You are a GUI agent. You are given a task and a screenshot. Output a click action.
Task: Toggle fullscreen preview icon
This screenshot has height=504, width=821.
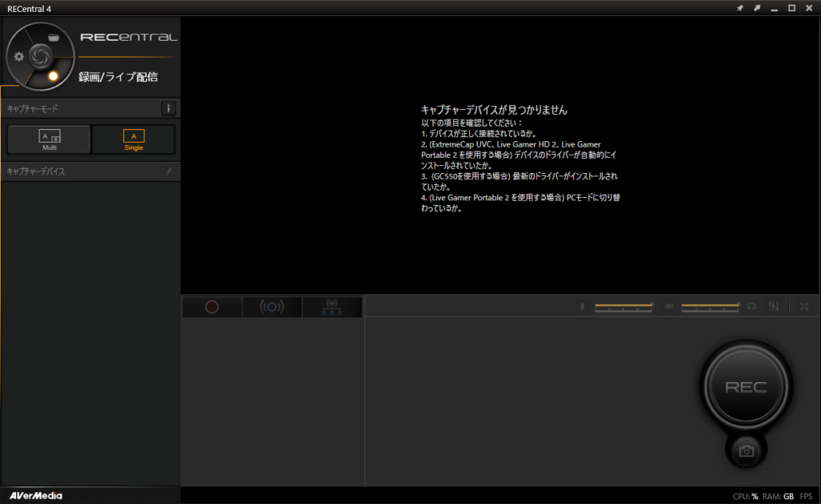tap(804, 307)
